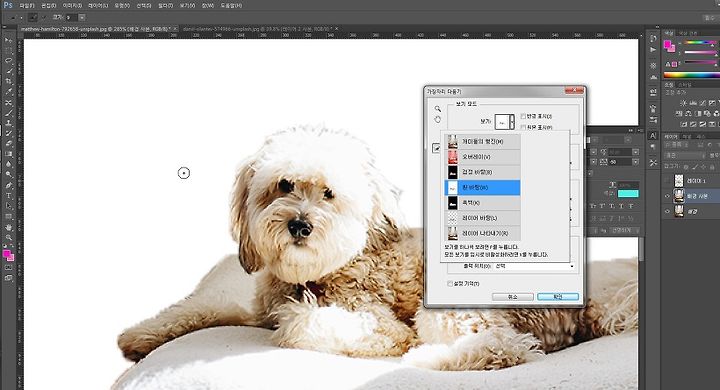Add Levels adjustment icon

point(693,103)
